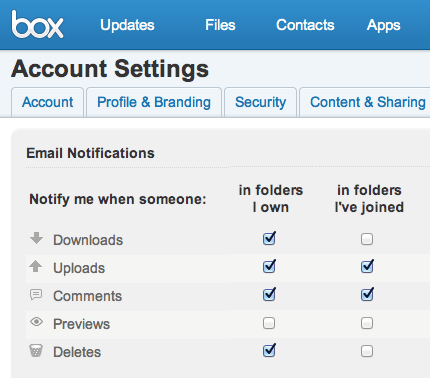Click the Uploads arrow icon
This screenshot has width=430, height=378.
[36, 266]
